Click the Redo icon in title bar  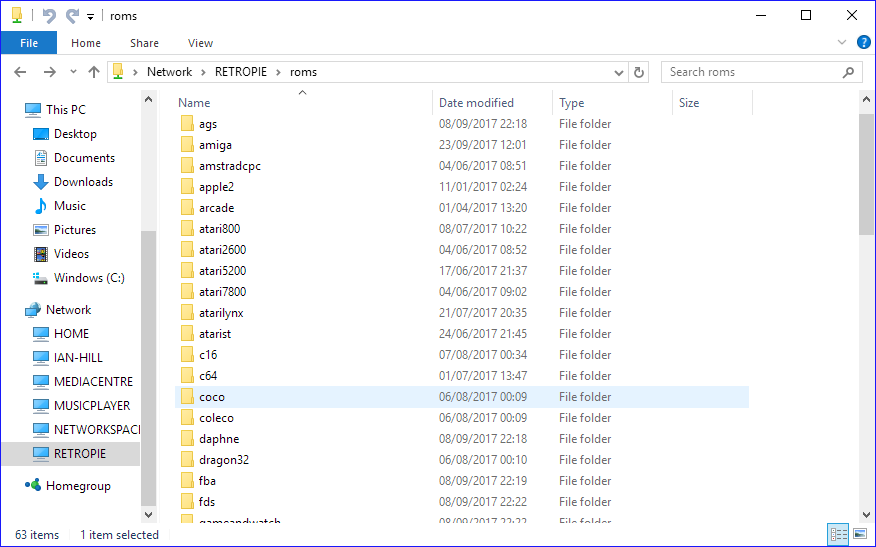[x=72, y=16]
